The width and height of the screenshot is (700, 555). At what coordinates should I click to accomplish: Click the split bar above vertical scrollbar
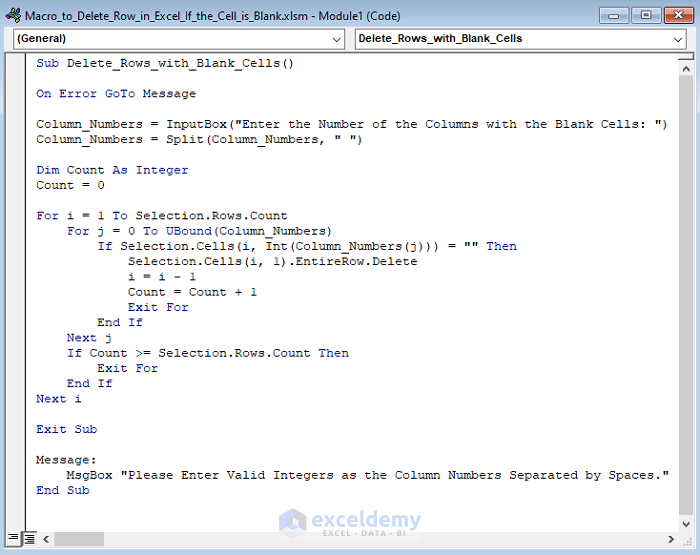point(686,57)
